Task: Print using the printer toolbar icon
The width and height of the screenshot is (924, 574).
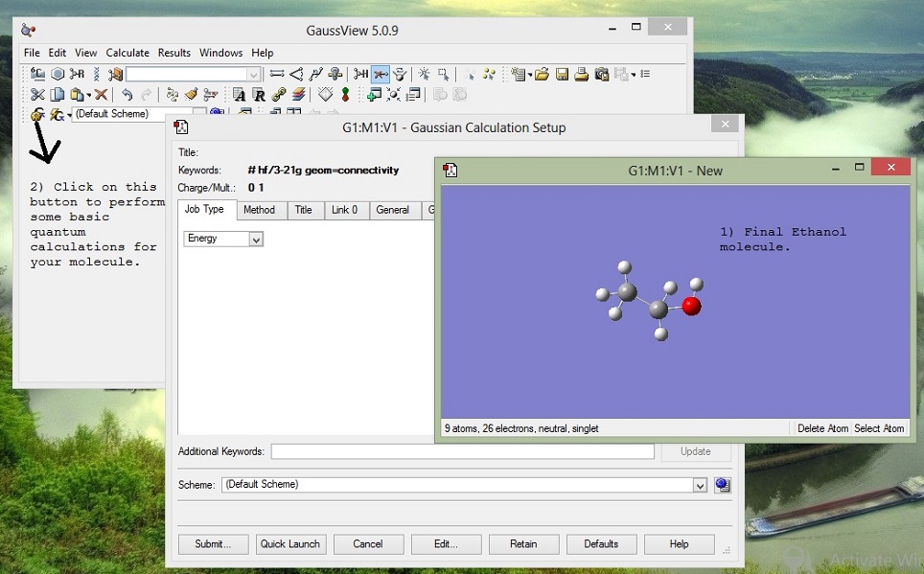Action: tap(581, 74)
